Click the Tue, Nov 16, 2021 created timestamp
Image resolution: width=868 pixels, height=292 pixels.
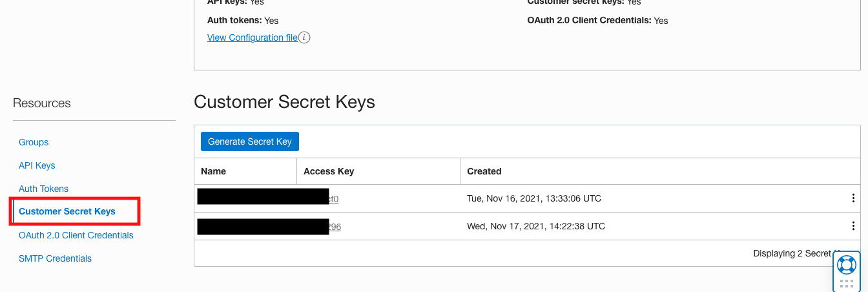pos(534,198)
